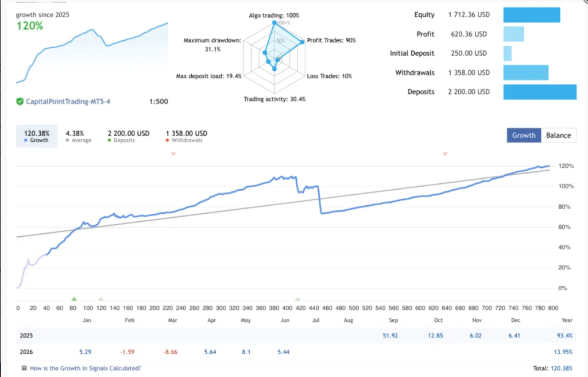Click green deposit triangle near day 420
588x377 pixels.
(x=297, y=299)
